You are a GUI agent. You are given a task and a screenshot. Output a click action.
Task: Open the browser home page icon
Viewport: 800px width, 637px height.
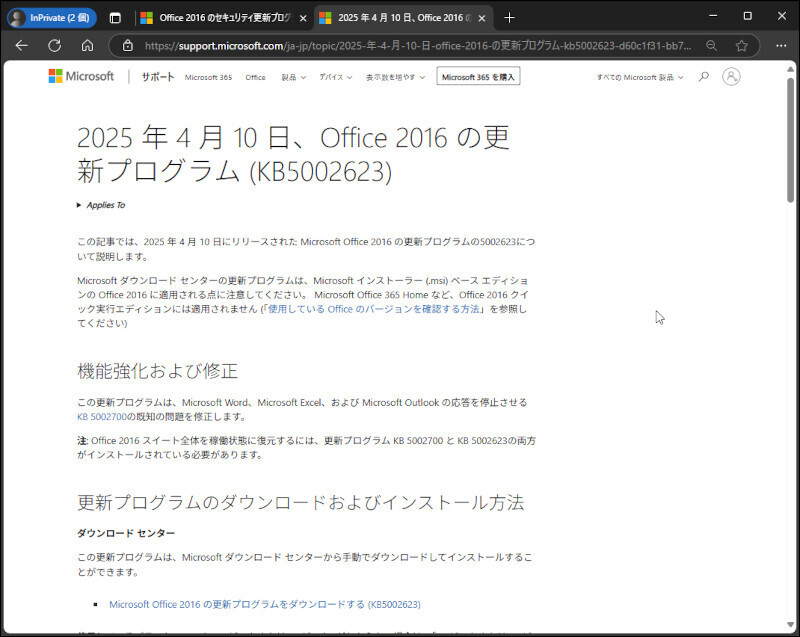click(87, 45)
